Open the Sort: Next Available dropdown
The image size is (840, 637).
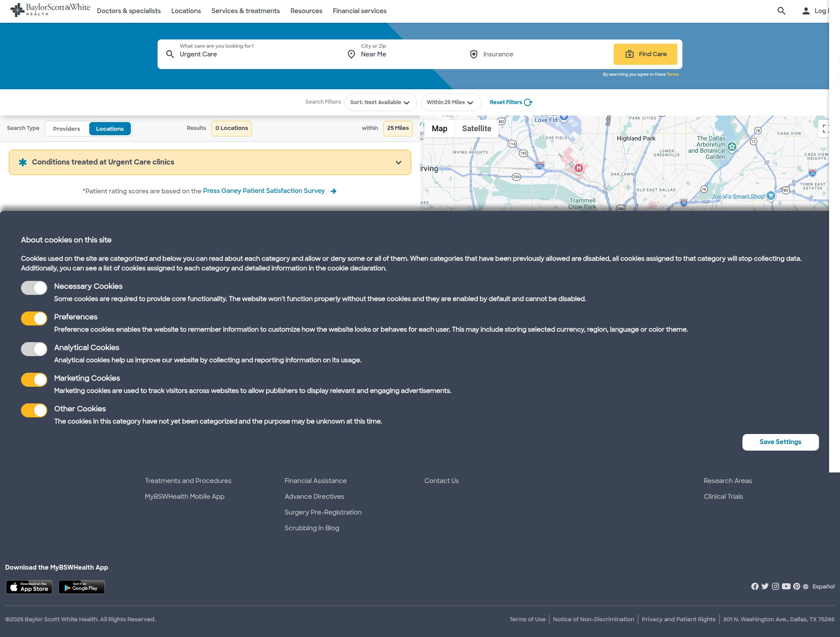[x=381, y=102]
